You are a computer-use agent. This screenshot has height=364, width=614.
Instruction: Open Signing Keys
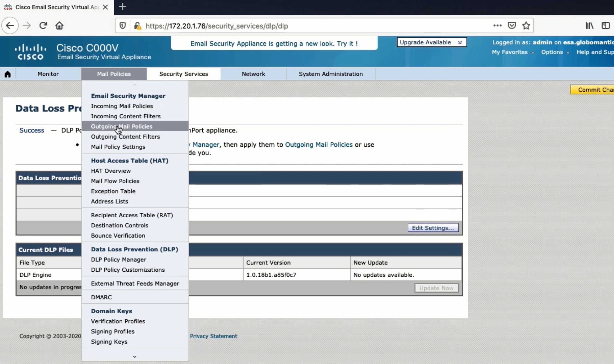109,341
